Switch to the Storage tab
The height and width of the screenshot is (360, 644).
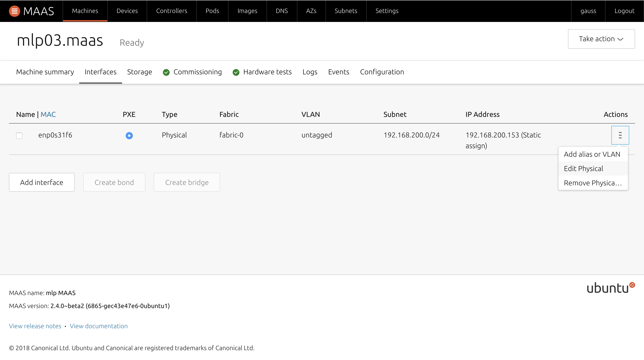(x=139, y=72)
